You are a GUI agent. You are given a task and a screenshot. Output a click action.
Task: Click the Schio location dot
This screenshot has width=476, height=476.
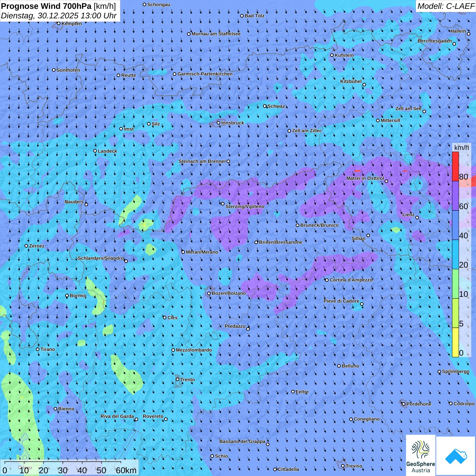click(212, 456)
